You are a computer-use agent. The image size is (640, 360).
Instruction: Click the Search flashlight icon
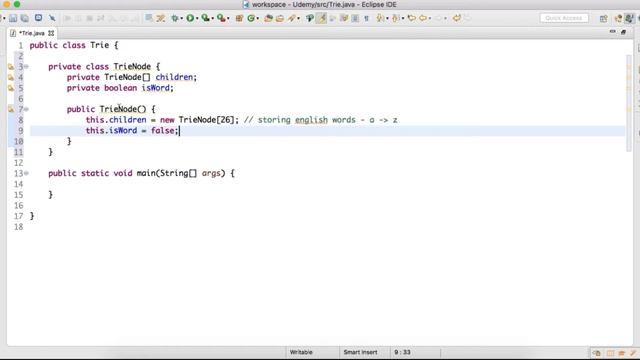291,18
